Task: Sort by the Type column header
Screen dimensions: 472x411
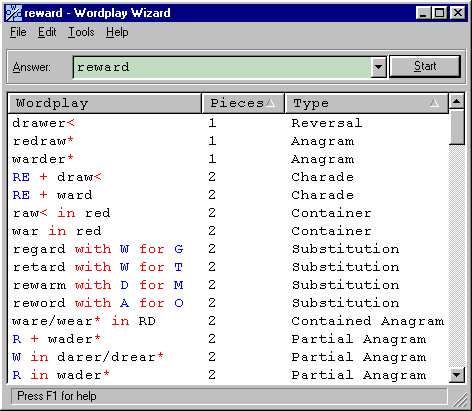Action: coord(366,103)
